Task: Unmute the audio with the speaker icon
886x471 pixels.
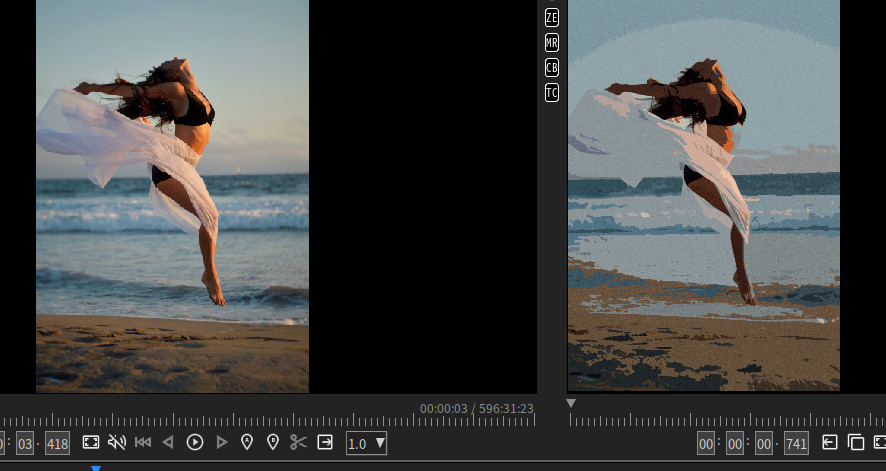Action: pyautogui.click(x=117, y=442)
